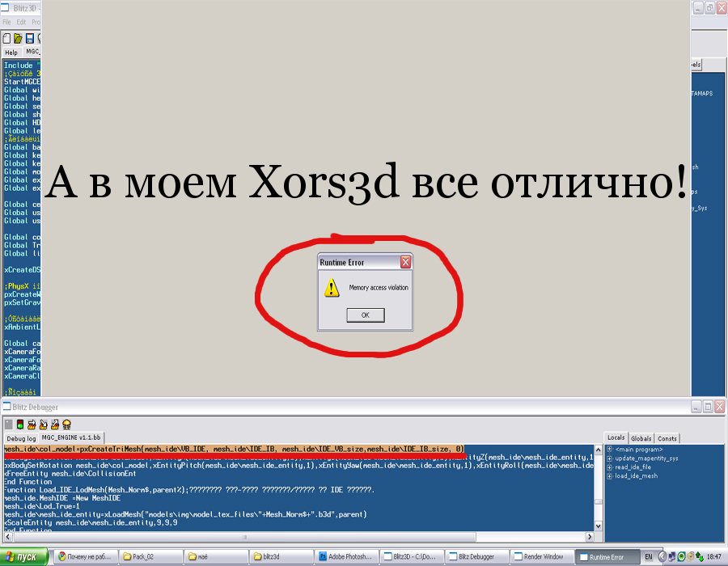Click the Step out debugger icon
728x566 pixels.
55,424
